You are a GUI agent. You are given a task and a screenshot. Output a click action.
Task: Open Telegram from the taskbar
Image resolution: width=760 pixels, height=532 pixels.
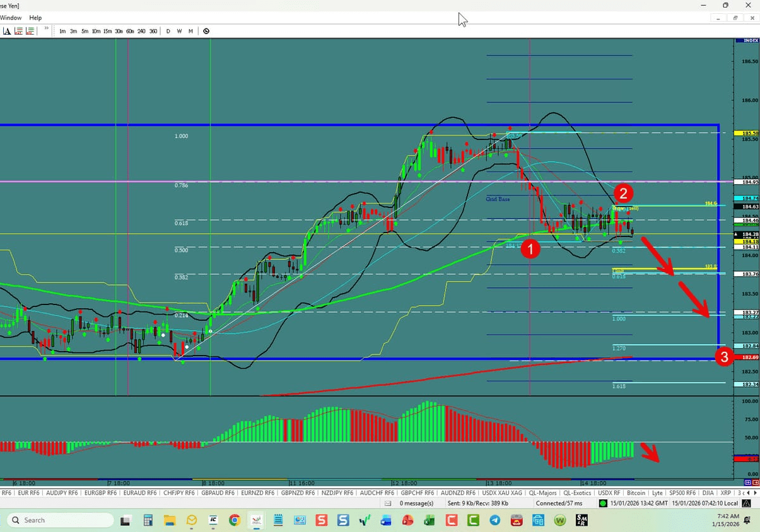pos(495,520)
